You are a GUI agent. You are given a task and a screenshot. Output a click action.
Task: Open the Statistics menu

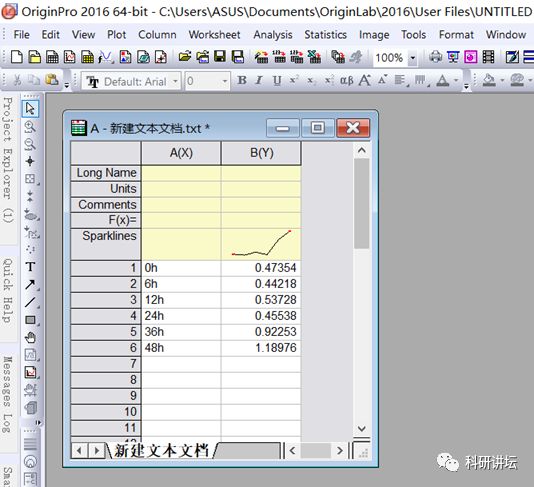[326, 34]
